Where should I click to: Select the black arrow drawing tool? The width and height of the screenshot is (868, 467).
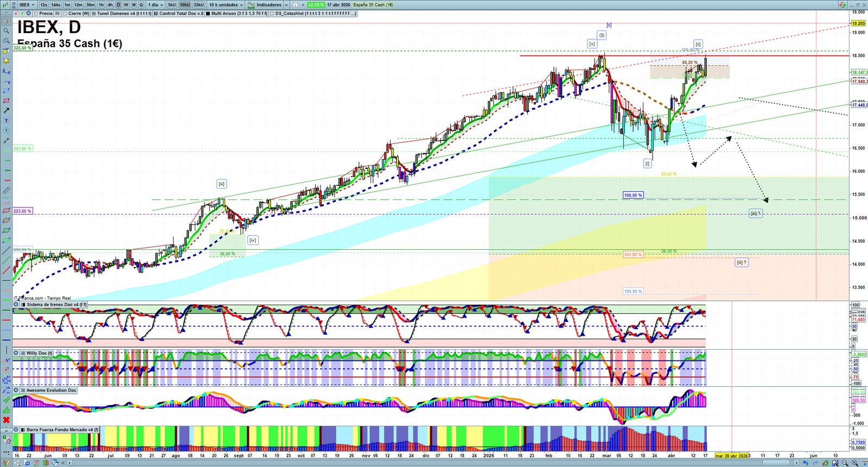[x=6, y=111]
